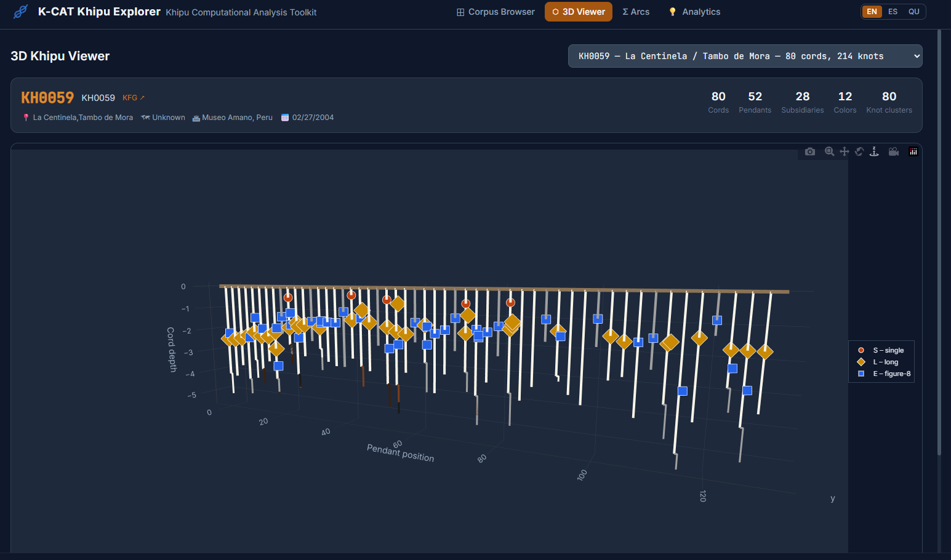
Task: Click the page vertical scrollbar
Action: (x=939, y=246)
